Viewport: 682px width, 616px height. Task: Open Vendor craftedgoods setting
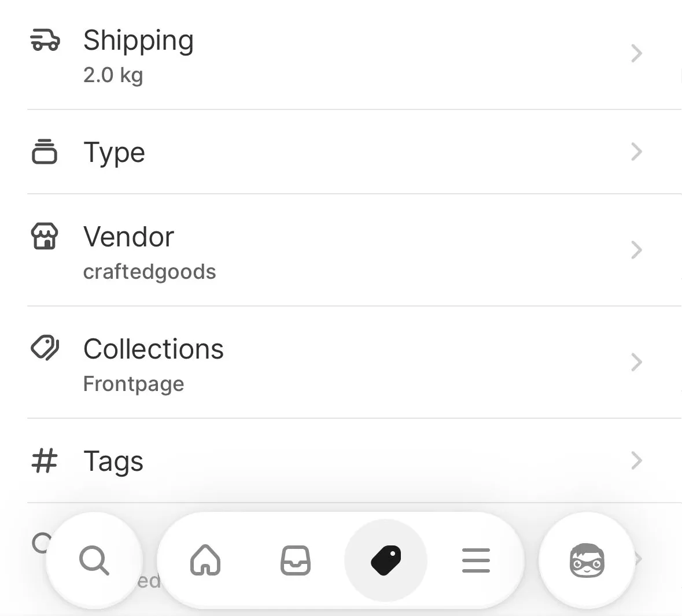click(355, 250)
